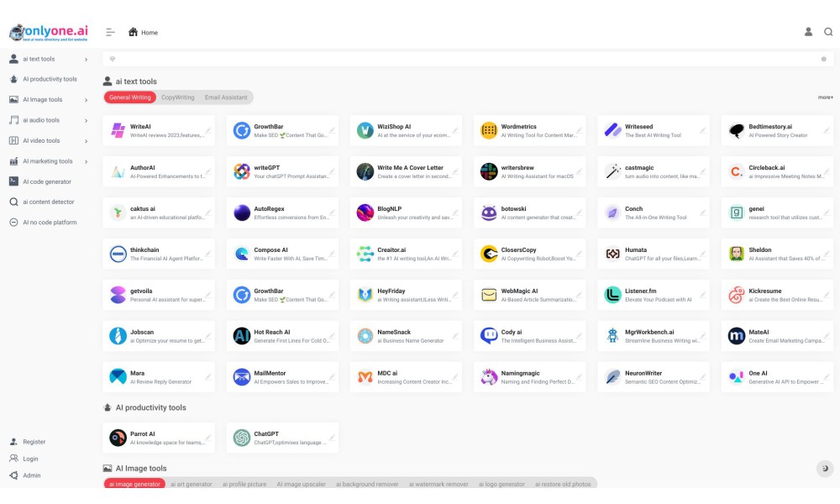Toggle dark mode moon button
The image size is (840, 504).
tap(825, 468)
